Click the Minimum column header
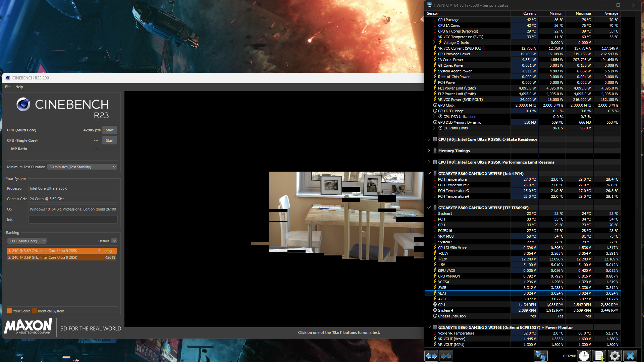 [x=552, y=13]
